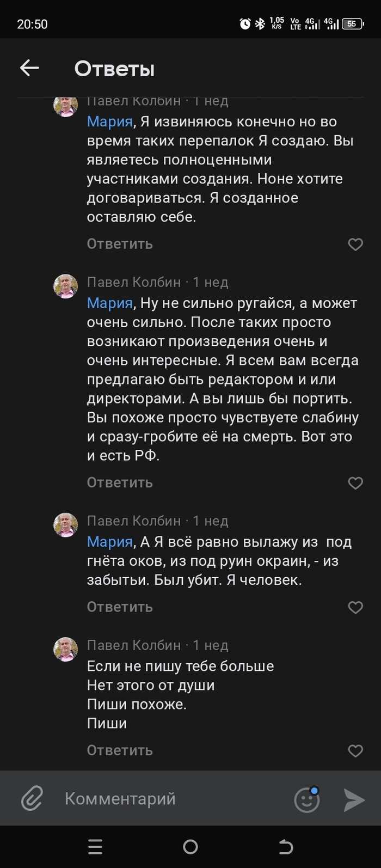Tap Android recent apps menu button

(x=95, y=847)
